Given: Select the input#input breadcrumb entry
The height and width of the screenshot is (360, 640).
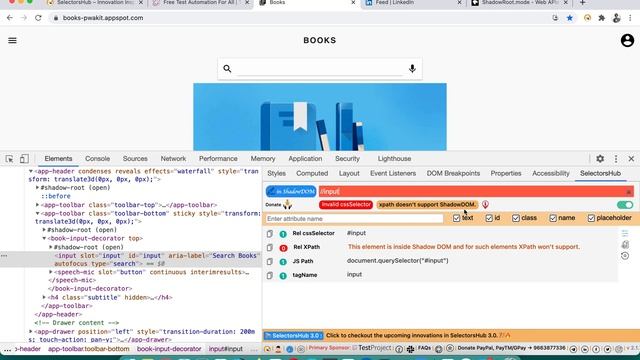Looking at the screenshot, I should pos(226,349).
